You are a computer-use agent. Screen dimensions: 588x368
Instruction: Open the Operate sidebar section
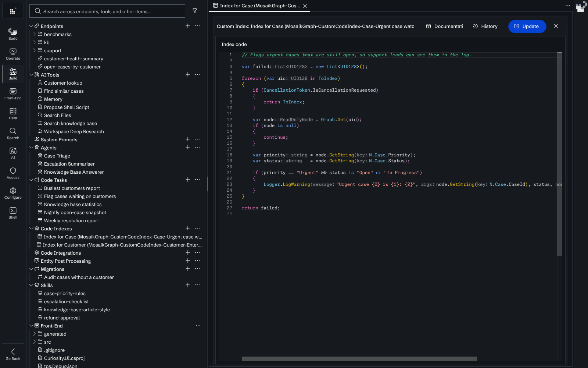13,54
